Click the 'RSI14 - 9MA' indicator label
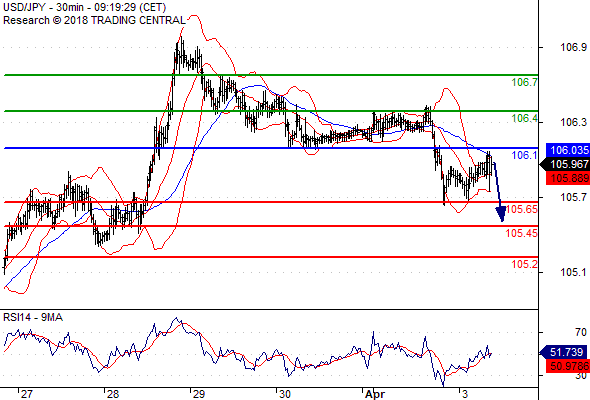This screenshot has width=590, height=400. 33,318
